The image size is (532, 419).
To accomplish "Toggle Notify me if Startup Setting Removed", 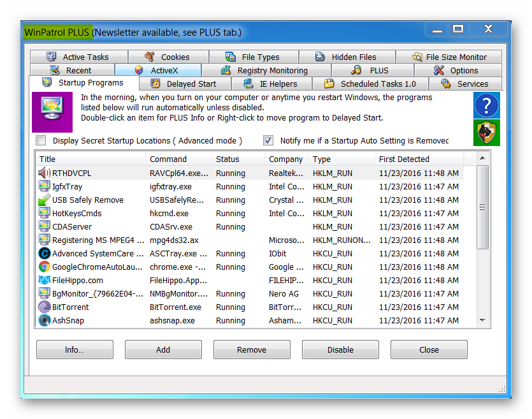I will (268, 140).
